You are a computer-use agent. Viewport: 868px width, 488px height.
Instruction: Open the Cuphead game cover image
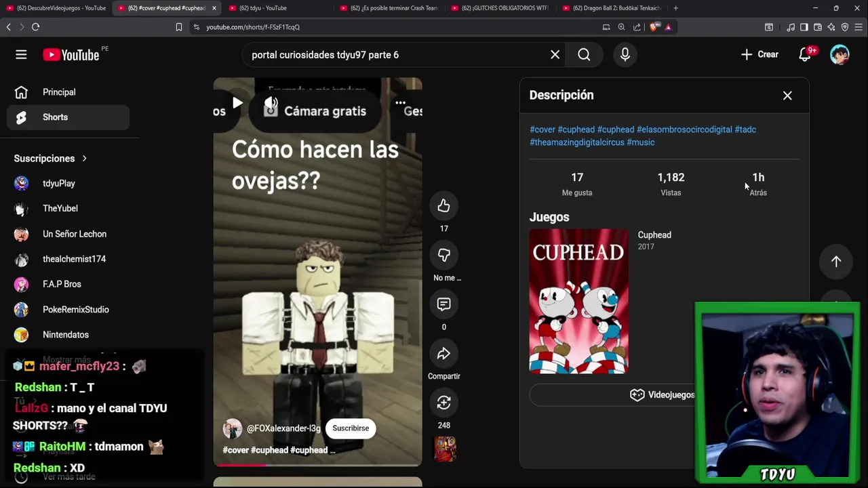(578, 301)
